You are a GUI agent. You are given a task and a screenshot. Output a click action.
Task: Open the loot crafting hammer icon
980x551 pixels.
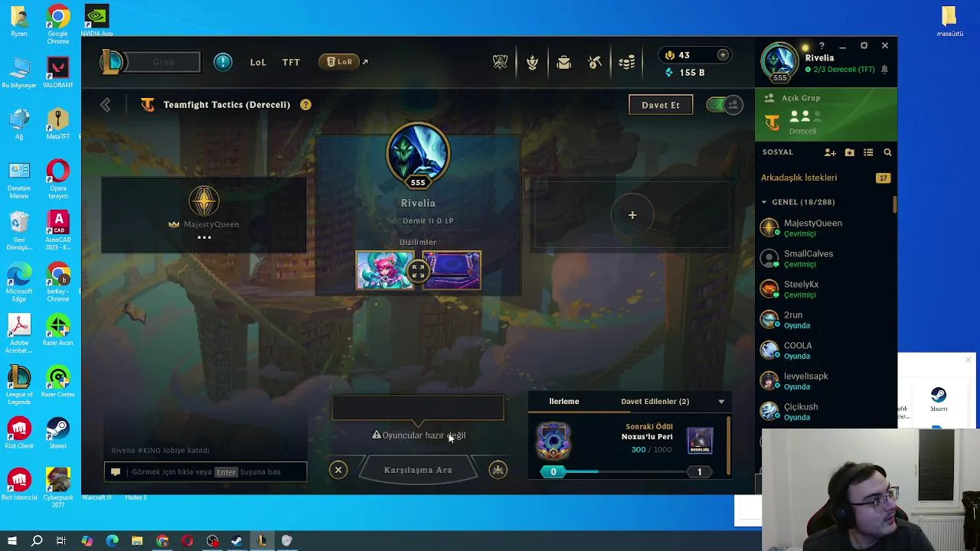point(595,62)
